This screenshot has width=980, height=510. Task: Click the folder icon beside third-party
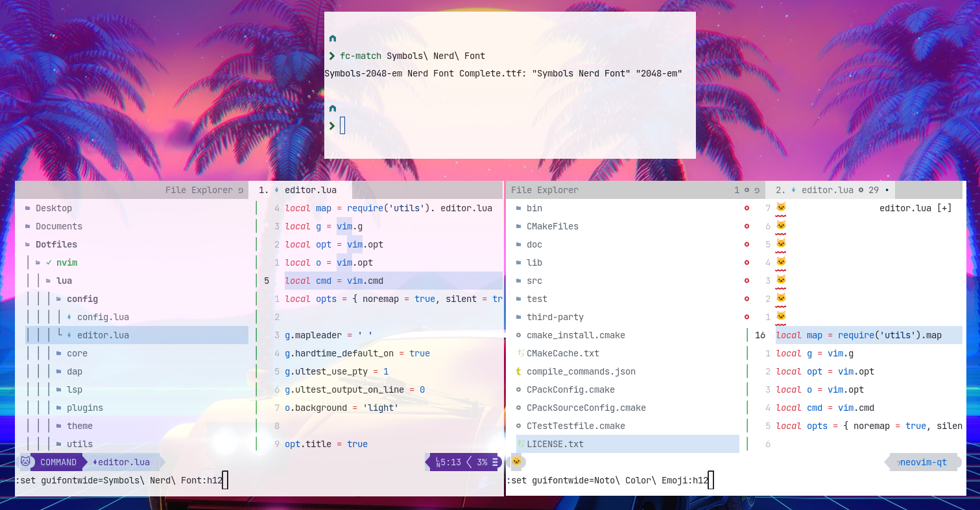[518, 317]
